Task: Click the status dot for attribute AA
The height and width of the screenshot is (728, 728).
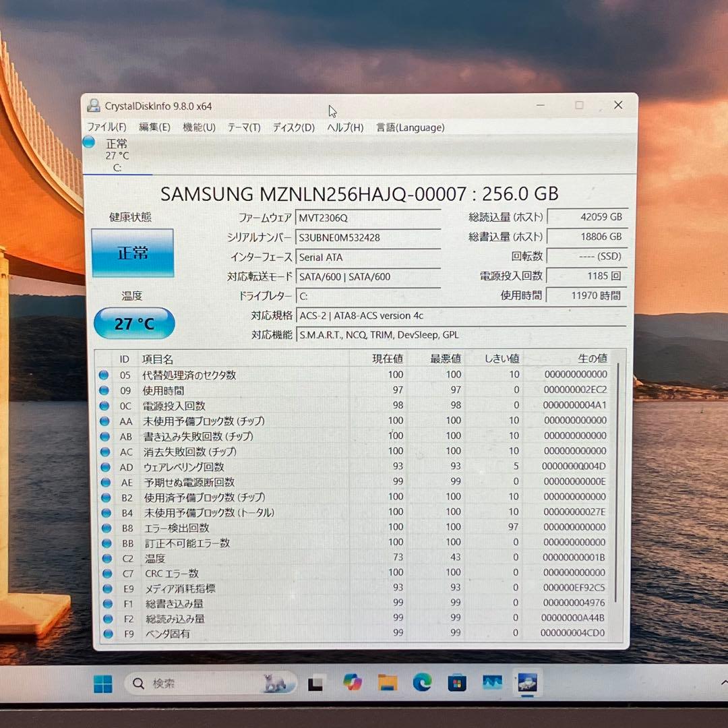Action: pyautogui.click(x=104, y=421)
